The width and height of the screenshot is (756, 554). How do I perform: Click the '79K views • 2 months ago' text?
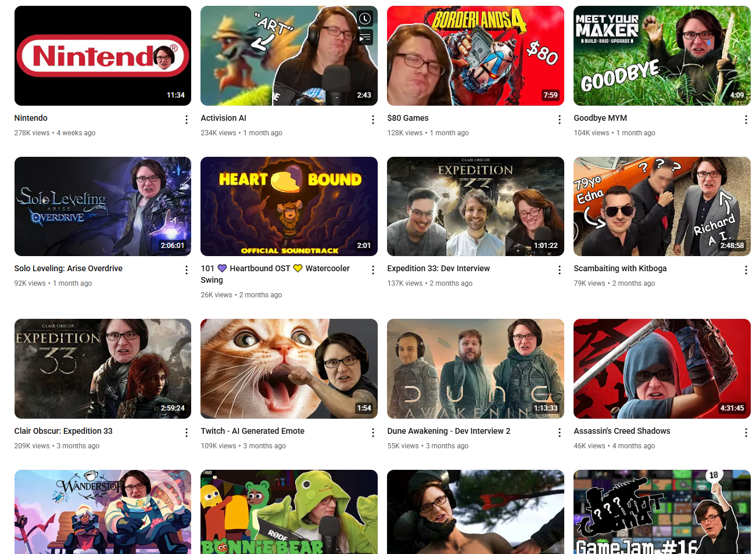click(x=614, y=283)
